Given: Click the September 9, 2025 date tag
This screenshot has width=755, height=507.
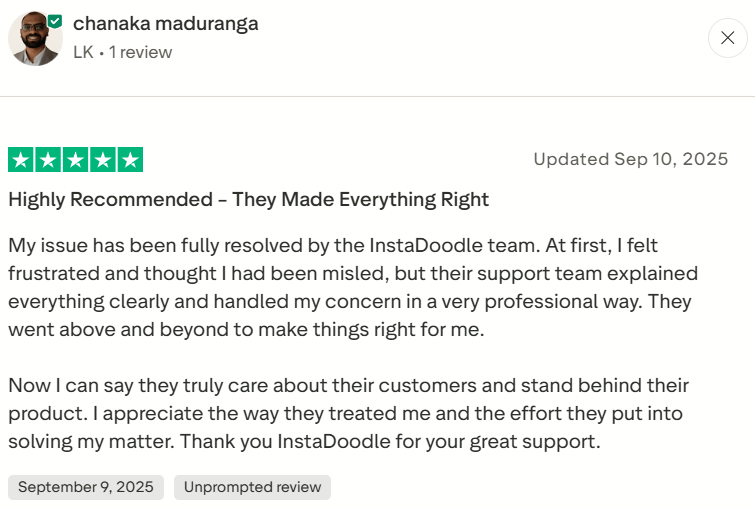Looking at the screenshot, I should [86, 487].
